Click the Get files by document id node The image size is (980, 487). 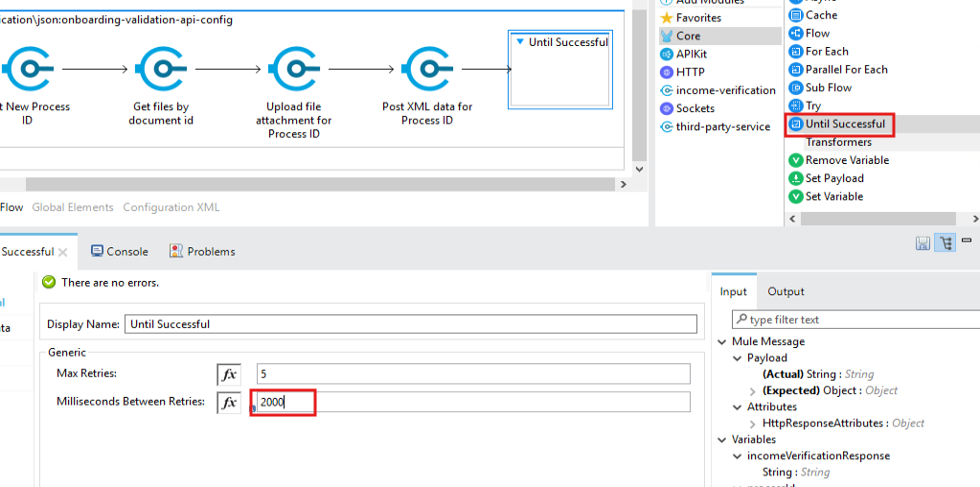point(160,70)
